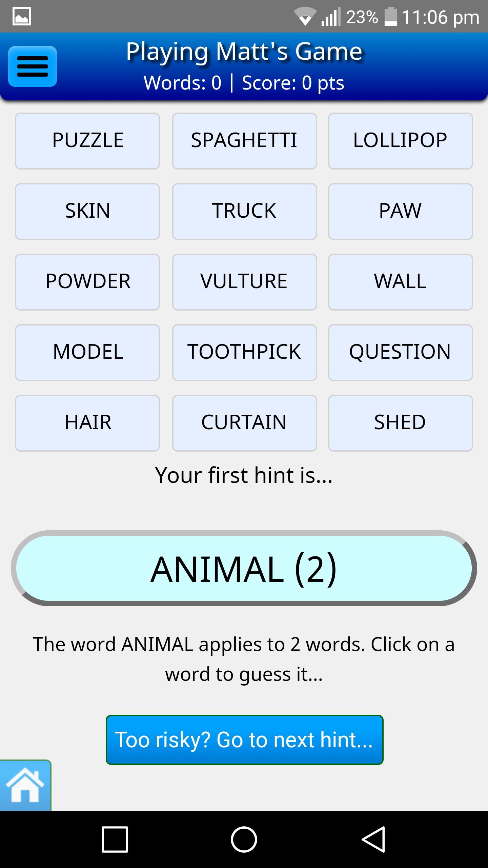Click the SPAGHETTI tile

(244, 141)
